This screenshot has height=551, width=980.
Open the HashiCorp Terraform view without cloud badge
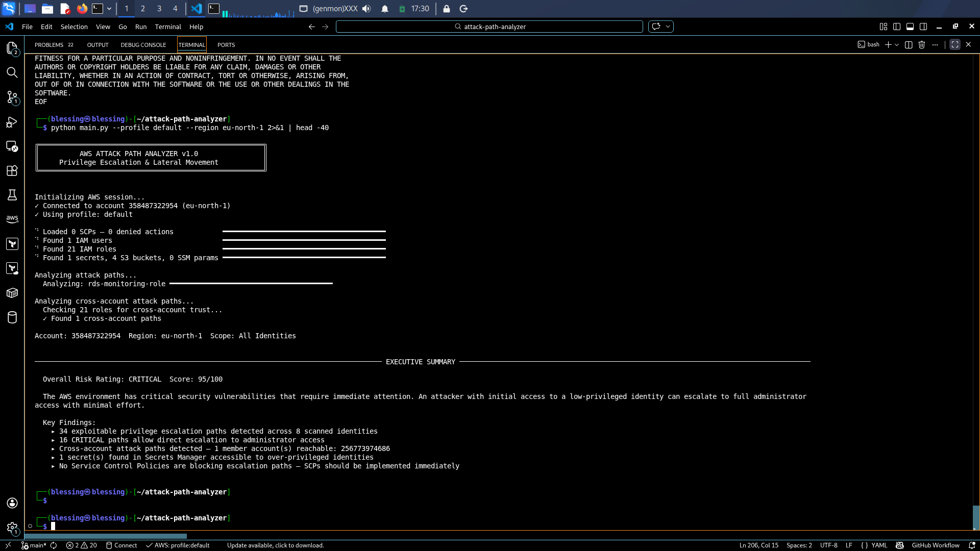[x=12, y=244]
